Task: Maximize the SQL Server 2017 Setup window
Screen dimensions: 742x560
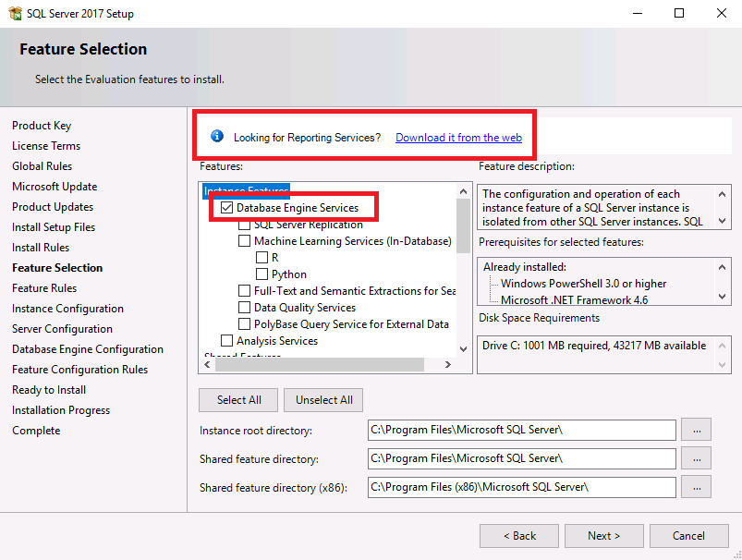Action: (x=679, y=13)
